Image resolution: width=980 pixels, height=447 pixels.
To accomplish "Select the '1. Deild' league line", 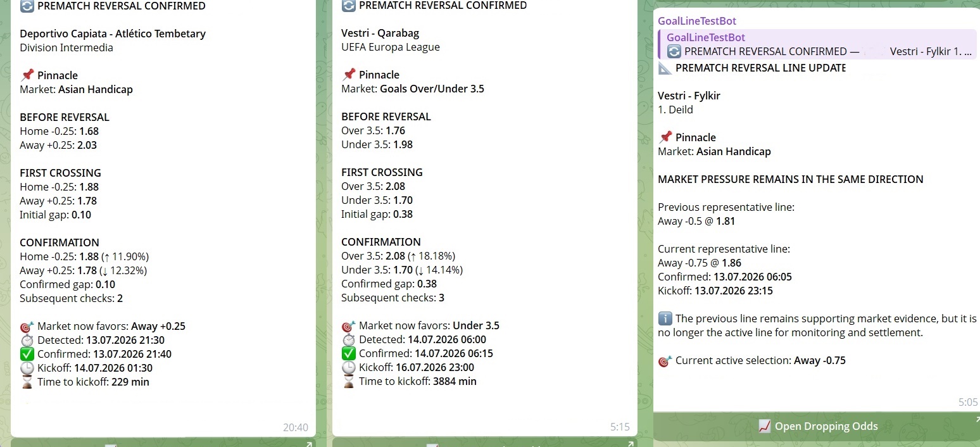I will pos(675,110).
